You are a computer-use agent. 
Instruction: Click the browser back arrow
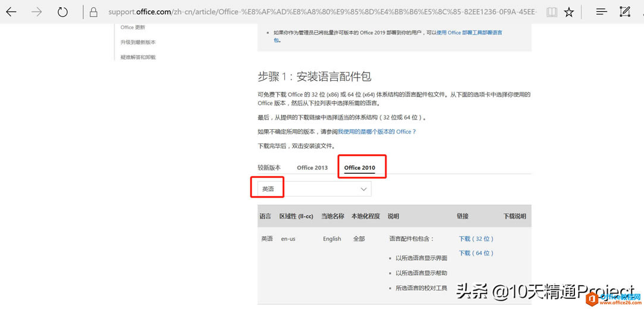coord(11,12)
